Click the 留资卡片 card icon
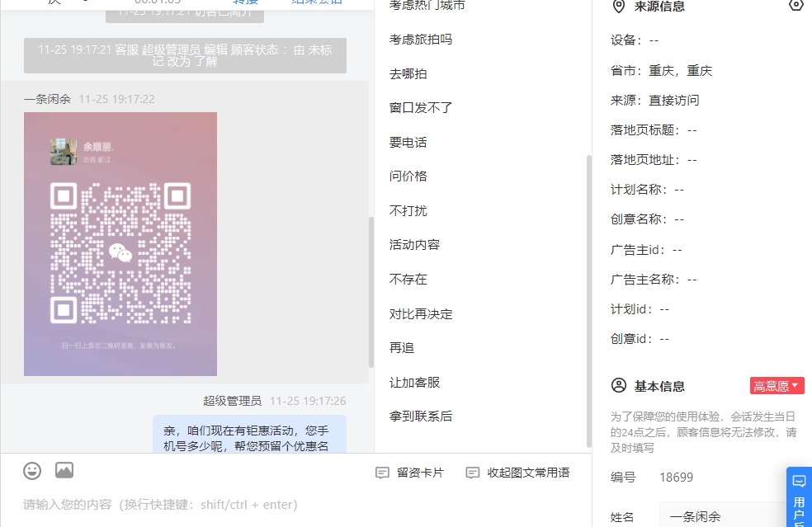The image size is (812, 527). pos(382,473)
